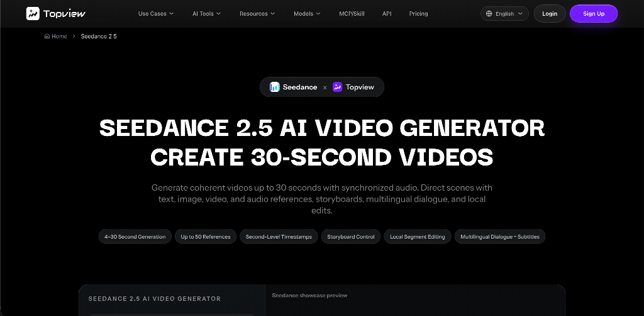Click the Topview wordmark in header
Screen dimensions: 644x316
(x=65, y=14)
